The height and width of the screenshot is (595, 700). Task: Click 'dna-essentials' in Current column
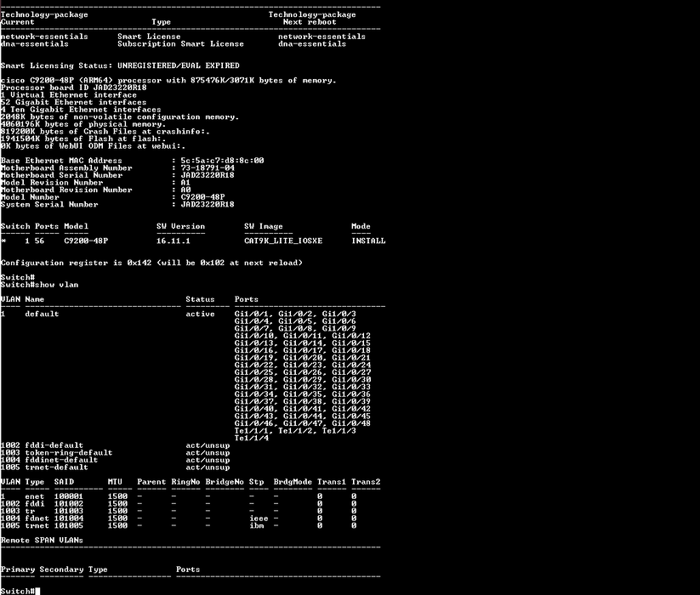click(x=34, y=43)
